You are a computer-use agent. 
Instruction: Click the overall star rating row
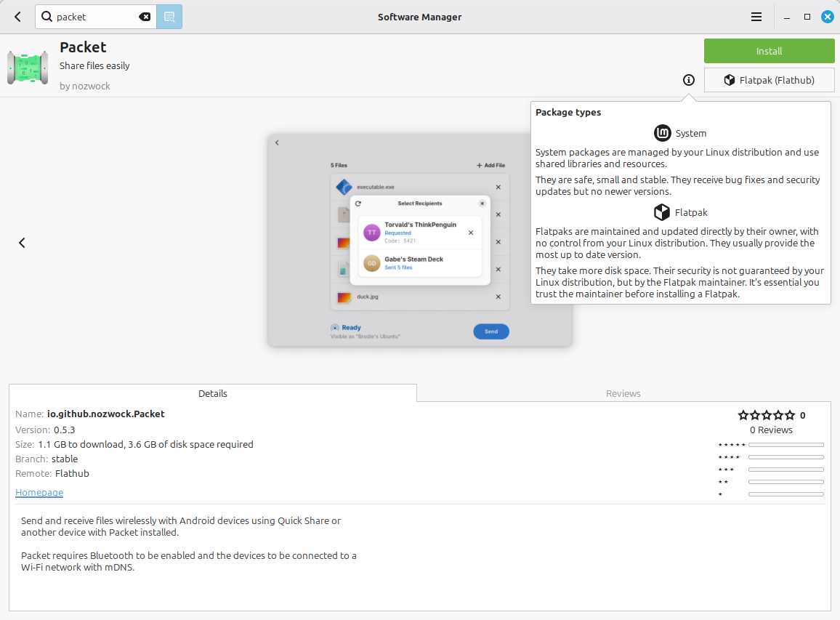tap(766, 415)
